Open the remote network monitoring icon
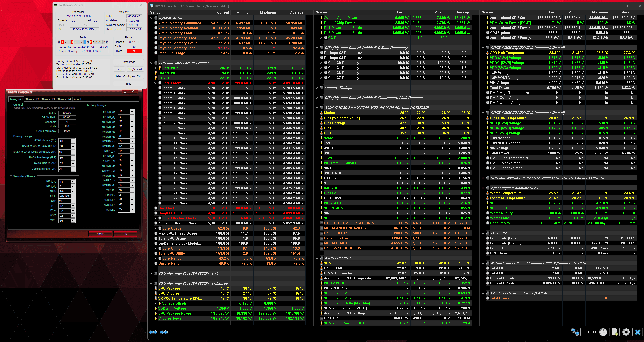The height and width of the screenshot is (342, 644). [x=575, y=332]
